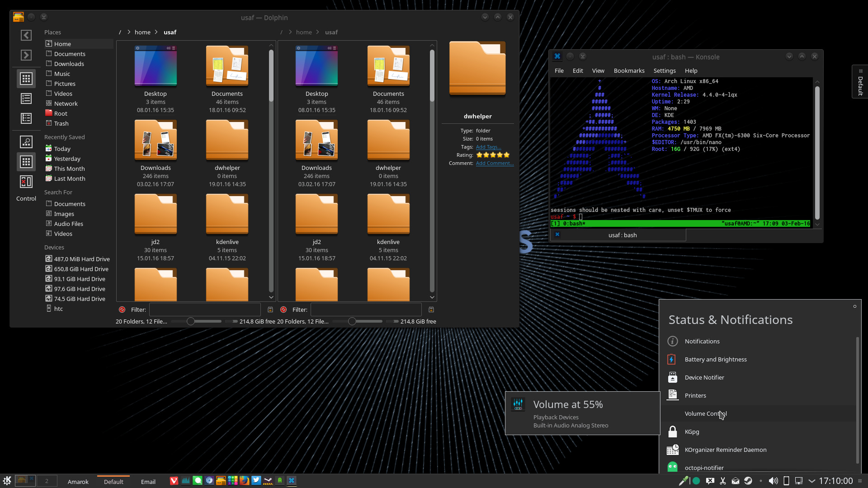Switch to the Amarok activity tab
868x488 pixels.
(x=78, y=482)
